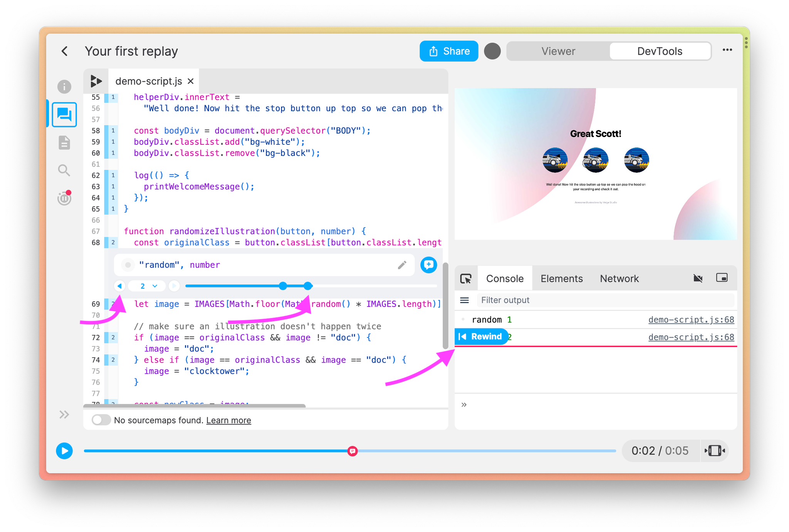
Task: Click the first hit marker on hit slider
Action: [x=283, y=286]
